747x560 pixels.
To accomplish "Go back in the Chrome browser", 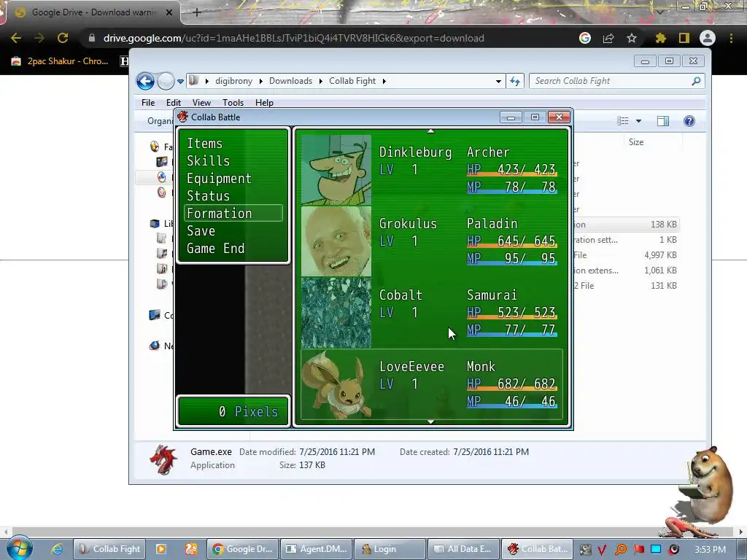I will (16, 38).
